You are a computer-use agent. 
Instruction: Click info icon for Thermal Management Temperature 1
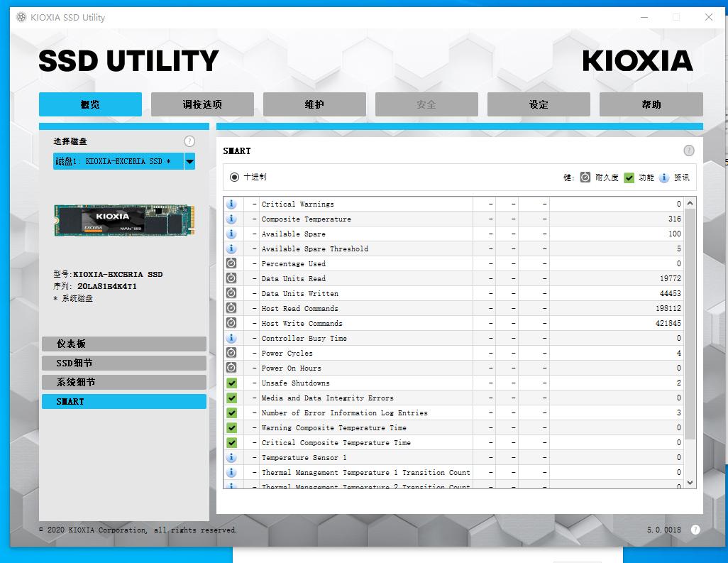point(231,472)
